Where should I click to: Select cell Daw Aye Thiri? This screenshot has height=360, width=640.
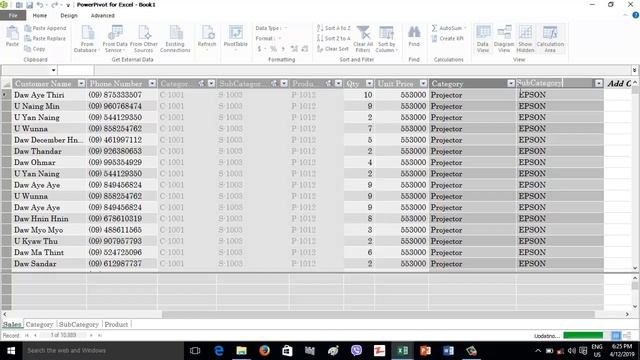tap(49, 95)
